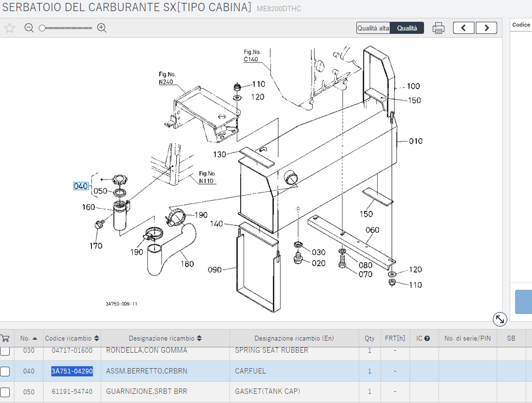Go to the next figure arrow
The image size is (532, 403).
(x=486, y=28)
